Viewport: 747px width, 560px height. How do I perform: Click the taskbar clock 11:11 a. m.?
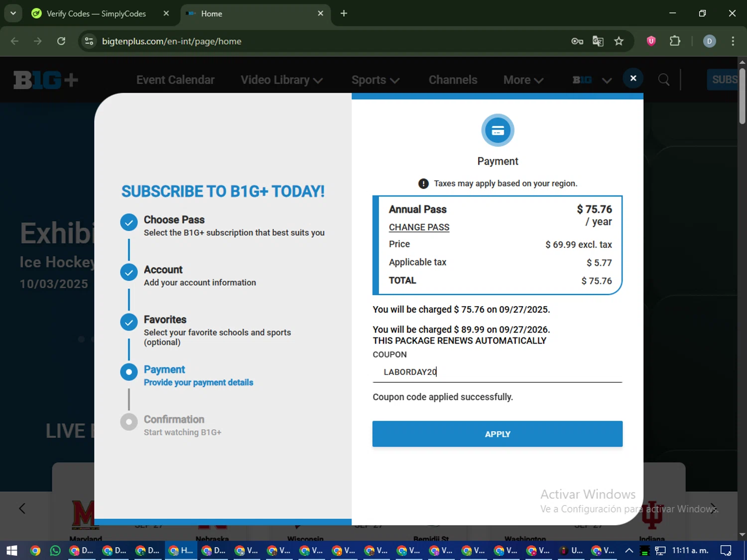click(690, 551)
